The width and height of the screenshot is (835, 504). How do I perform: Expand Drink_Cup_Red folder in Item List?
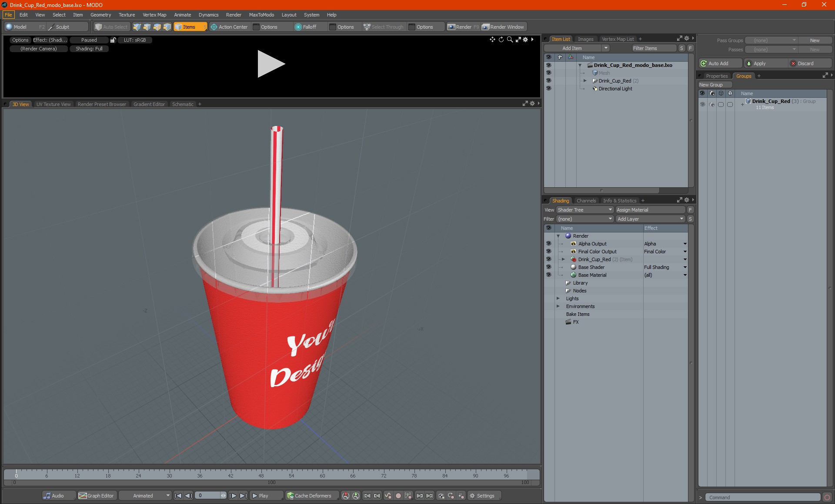coord(585,81)
